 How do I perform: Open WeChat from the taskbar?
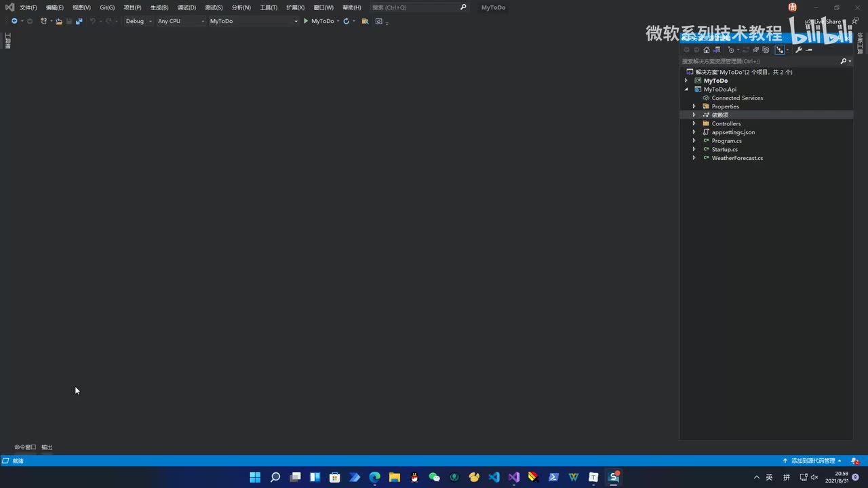point(435,477)
